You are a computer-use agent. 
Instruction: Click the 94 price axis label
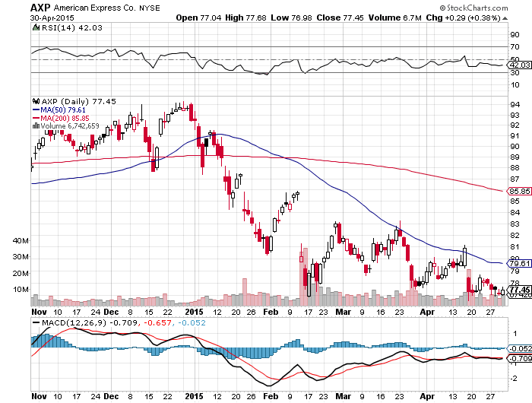515,105
